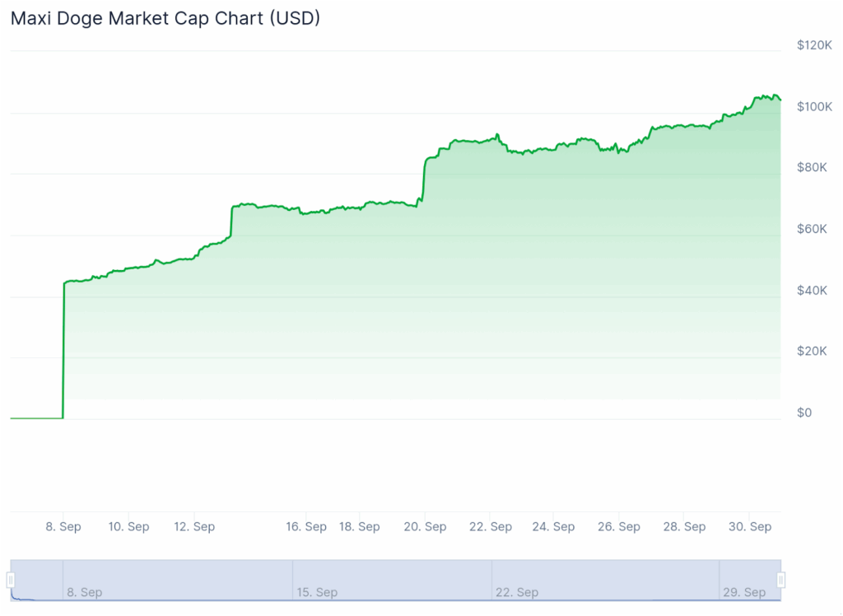843x616 pixels.
Task: Click the $80K y-axis label
Action: (x=811, y=167)
